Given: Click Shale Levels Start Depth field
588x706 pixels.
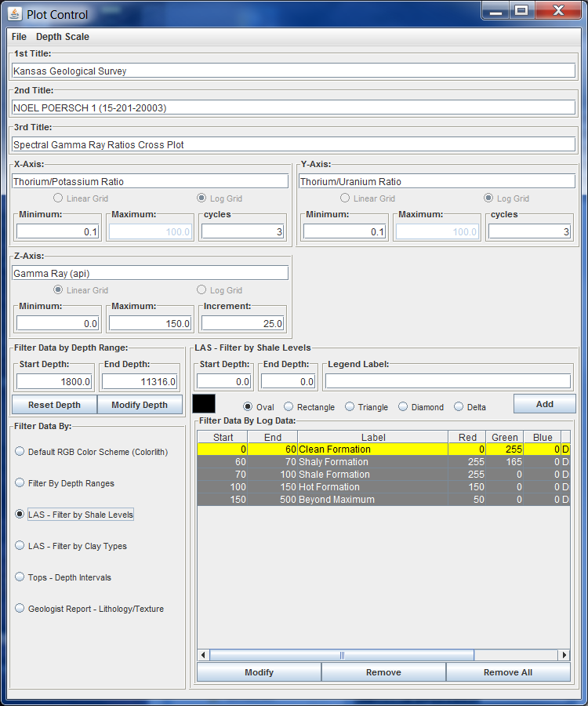Looking at the screenshot, I should click(223, 381).
